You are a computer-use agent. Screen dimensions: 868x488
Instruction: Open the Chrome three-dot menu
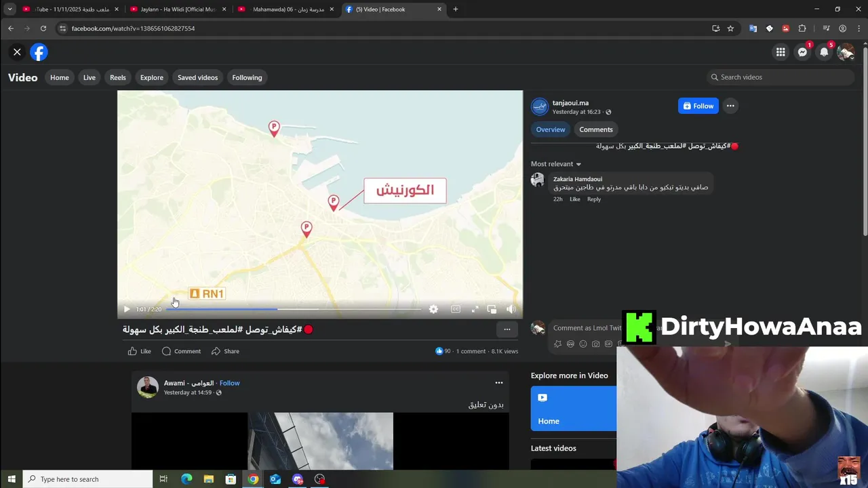point(859,28)
